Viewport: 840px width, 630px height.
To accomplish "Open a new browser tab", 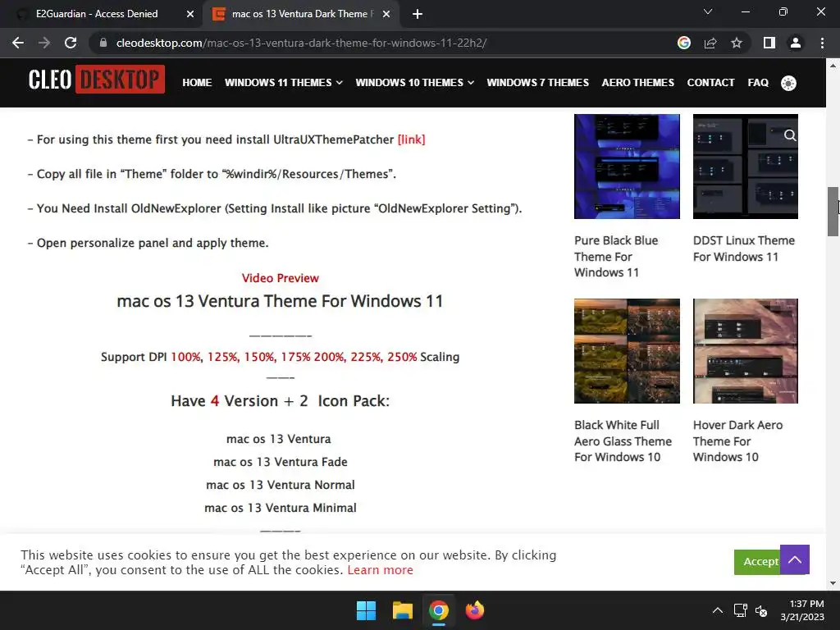I will click(x=418, y=14).
